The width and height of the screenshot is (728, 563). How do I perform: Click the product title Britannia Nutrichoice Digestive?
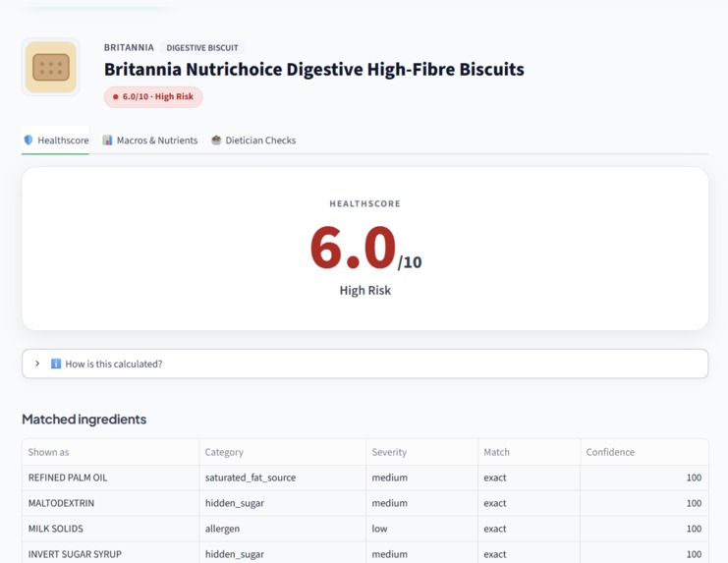point(313,69)
